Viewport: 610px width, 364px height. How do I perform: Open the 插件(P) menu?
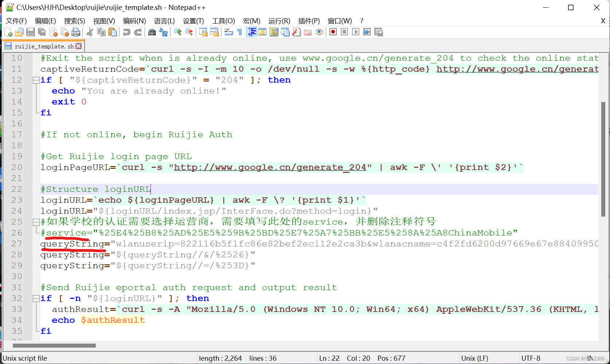(309, 21)
